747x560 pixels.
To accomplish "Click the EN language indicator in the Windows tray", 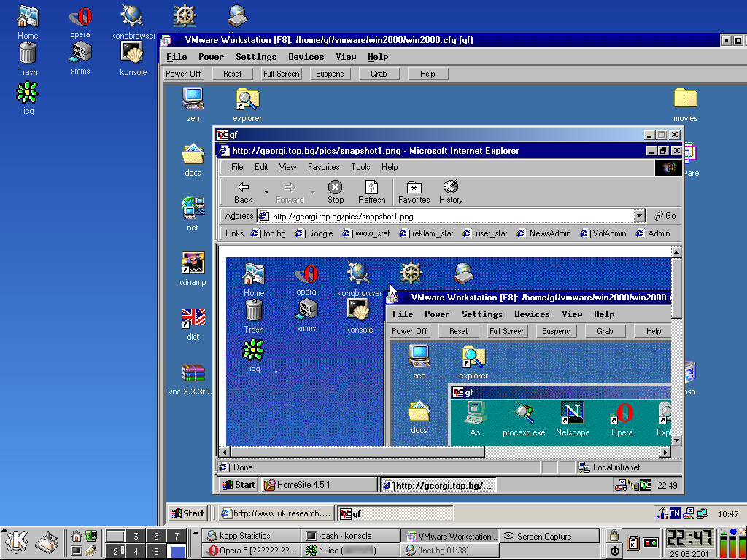I will click(x=675, y=513).
